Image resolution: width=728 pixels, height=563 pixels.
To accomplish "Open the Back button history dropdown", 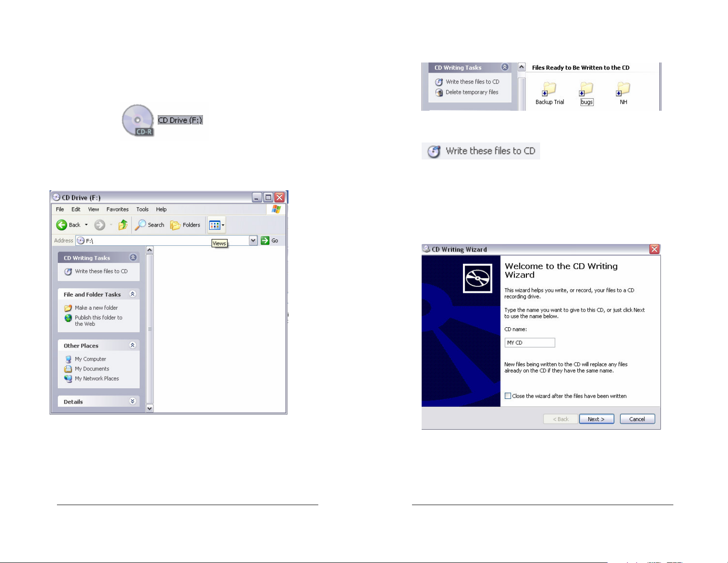I will [86, 225].
